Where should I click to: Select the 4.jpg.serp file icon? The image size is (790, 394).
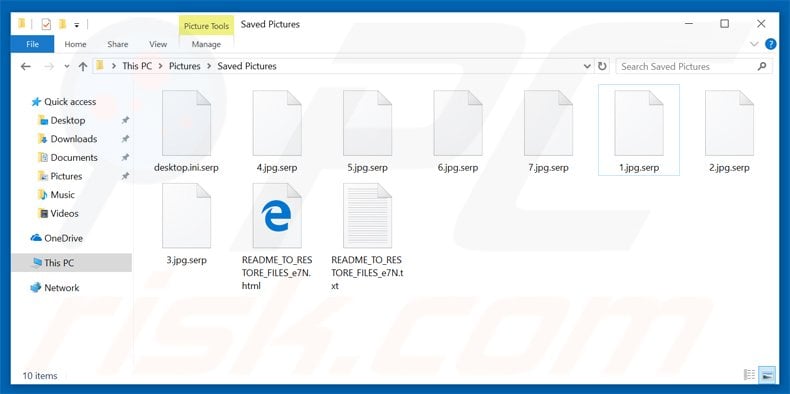277,123
